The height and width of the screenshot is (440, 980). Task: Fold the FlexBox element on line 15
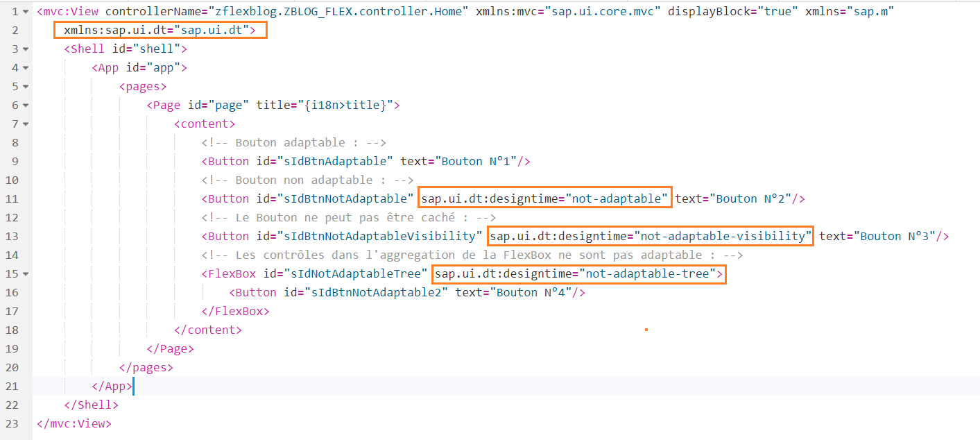click(x=26, y=274)
